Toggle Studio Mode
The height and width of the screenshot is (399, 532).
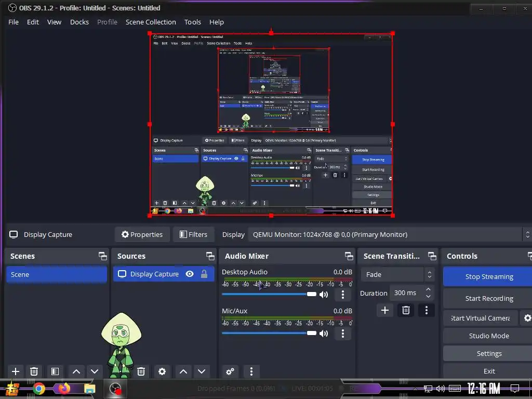click(489, 336)
